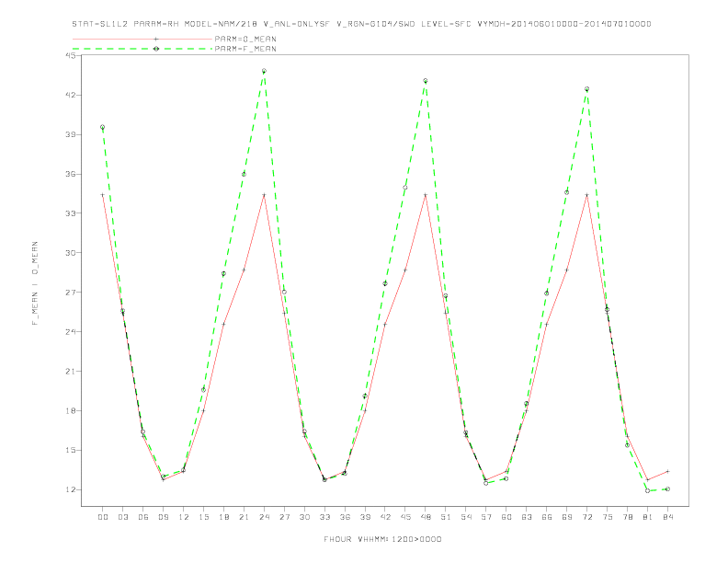Select the green dashed F_MEAN legend line sample

142,49
